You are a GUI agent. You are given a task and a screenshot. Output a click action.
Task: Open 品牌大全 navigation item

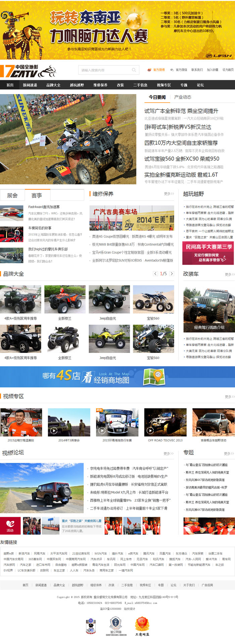click(53, 85)
